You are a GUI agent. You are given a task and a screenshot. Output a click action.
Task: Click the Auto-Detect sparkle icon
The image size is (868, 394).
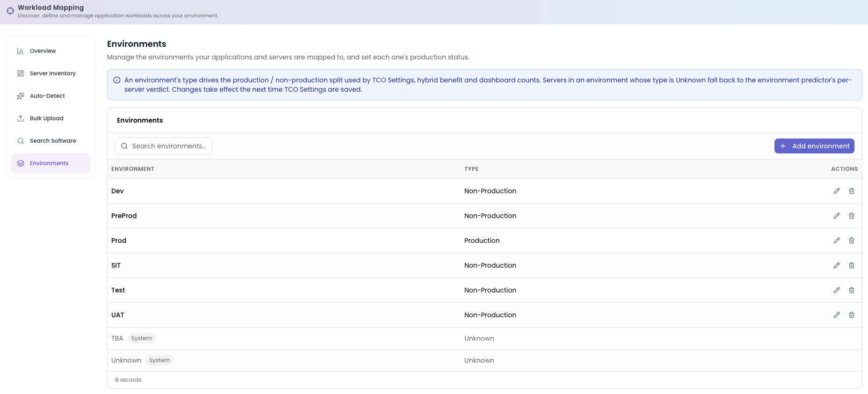21,96
